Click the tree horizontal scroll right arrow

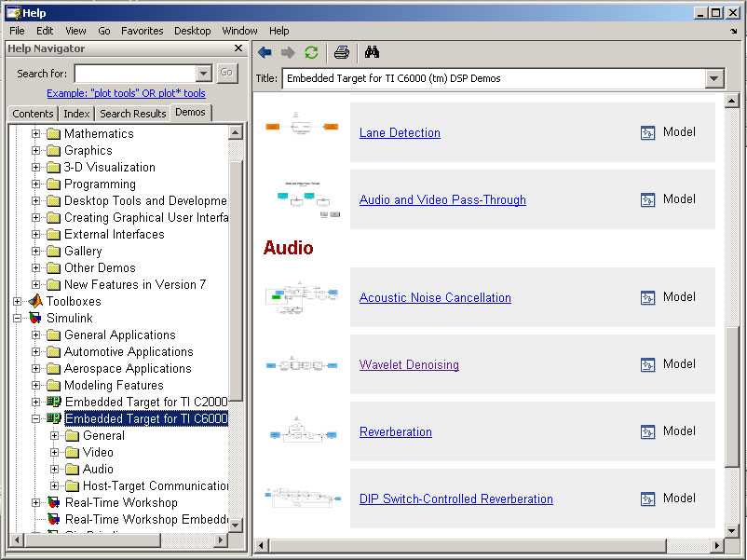coord(220,540)
